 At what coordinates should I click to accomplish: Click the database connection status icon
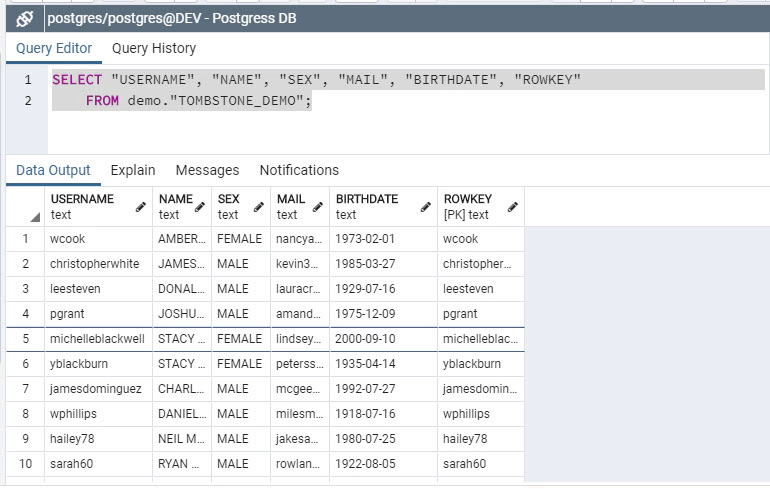coord(24,19)
